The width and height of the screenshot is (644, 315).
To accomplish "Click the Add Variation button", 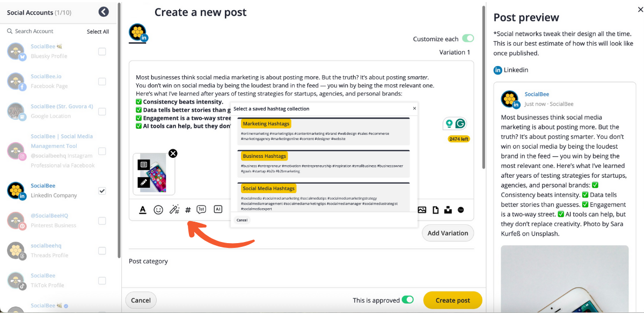I will [448, 233].
